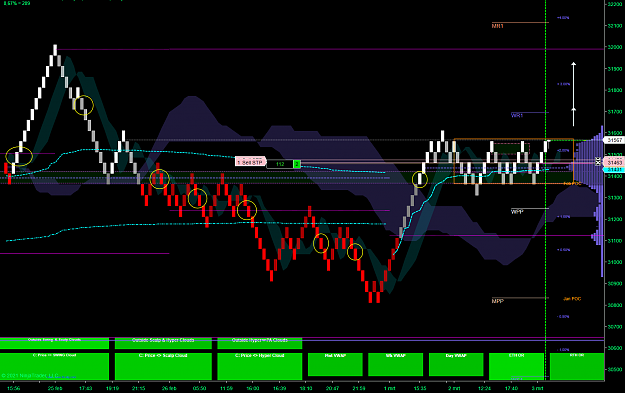Viewport: 625px width, 393px height.
Task: Click the 31000 price axis label
Action: tap(614, 262)
